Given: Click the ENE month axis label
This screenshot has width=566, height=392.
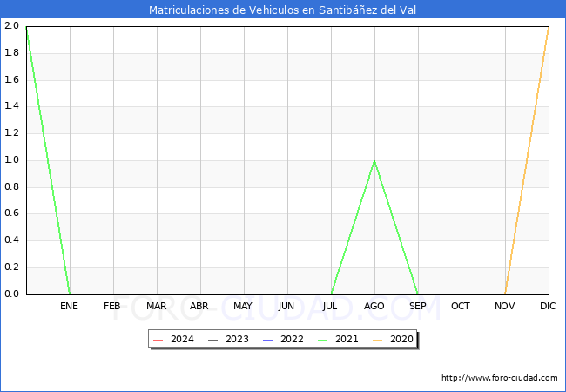Looking at the screenshot, I should 69,306.
